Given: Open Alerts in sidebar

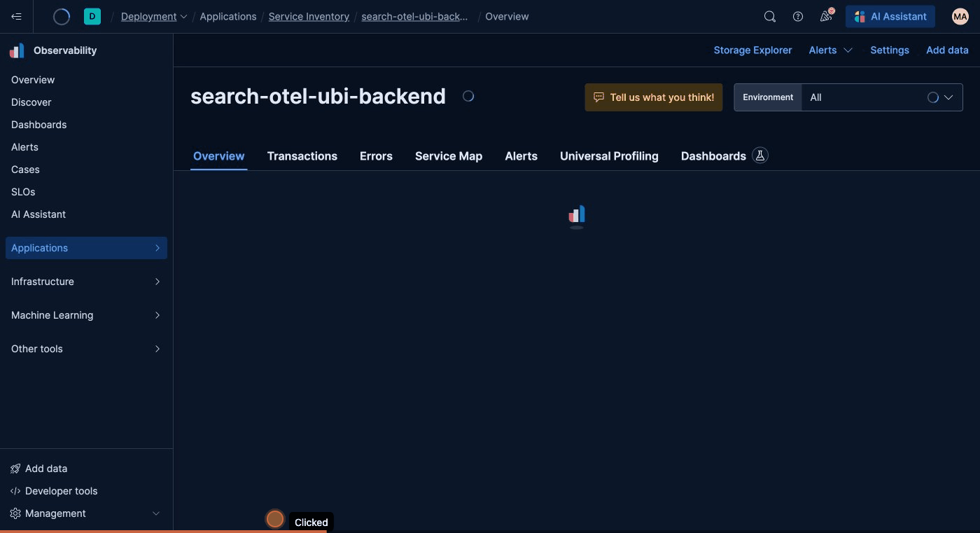Looking at the screenshot, I should coord(24,147).
